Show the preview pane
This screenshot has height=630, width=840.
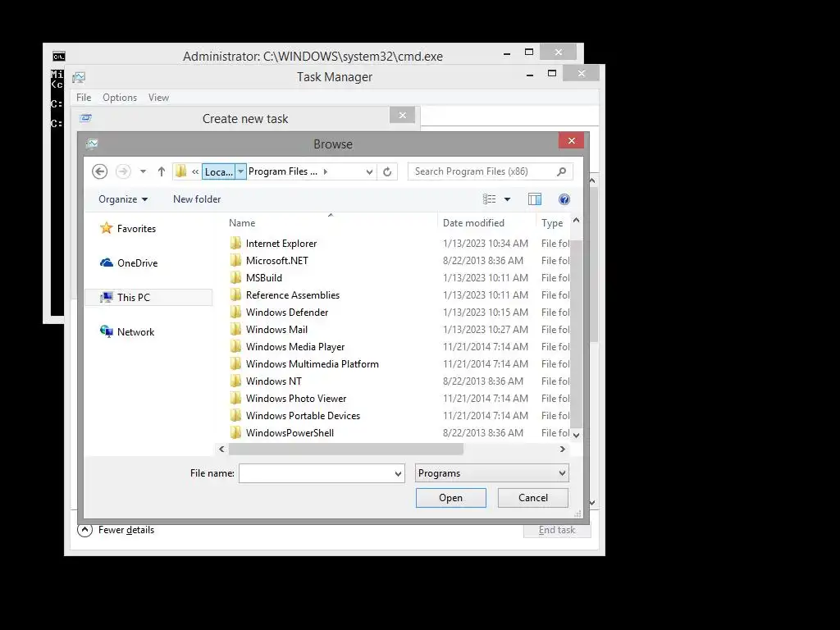pyautogui.click(x=535, y=199)
